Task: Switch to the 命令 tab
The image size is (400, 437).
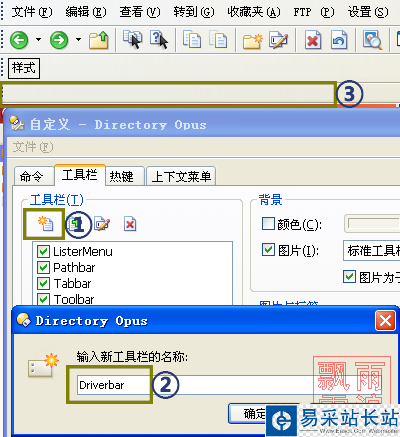Action: click(x=34, y=176)
